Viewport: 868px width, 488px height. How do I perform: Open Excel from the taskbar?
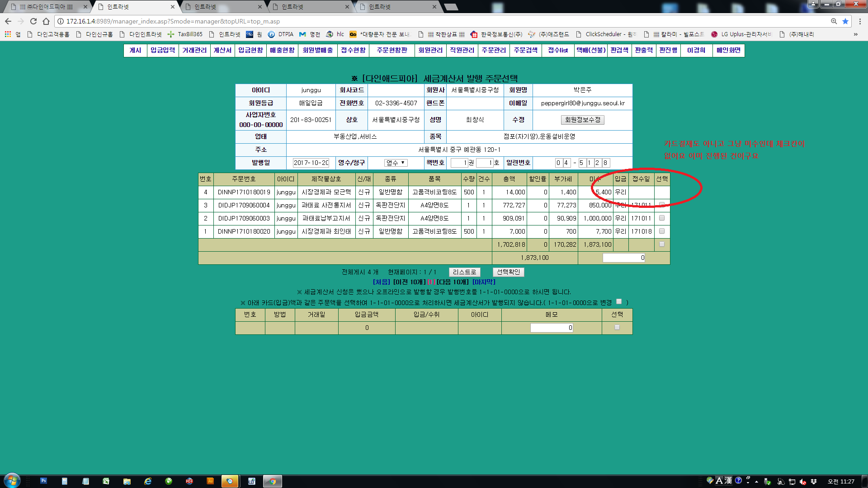click(106, 481)
